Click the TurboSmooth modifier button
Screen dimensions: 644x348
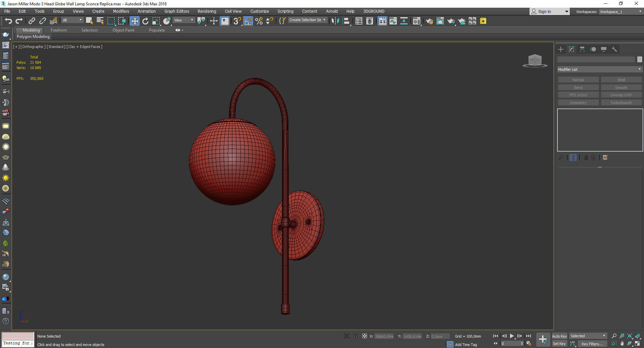pos(621,103)
